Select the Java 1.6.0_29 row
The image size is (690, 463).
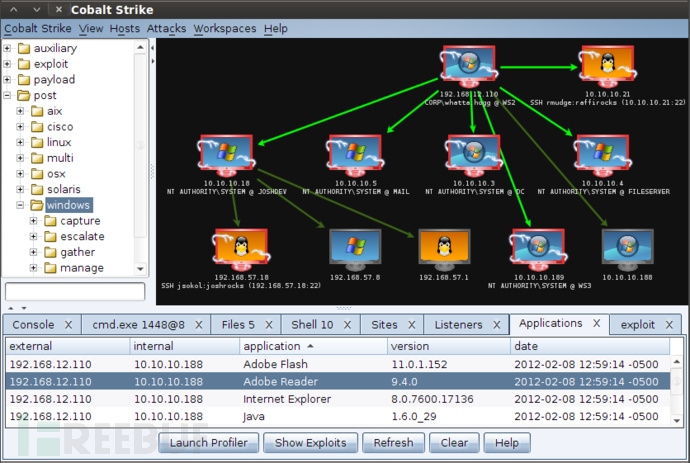pyautogui.click(x=338, y=416)
